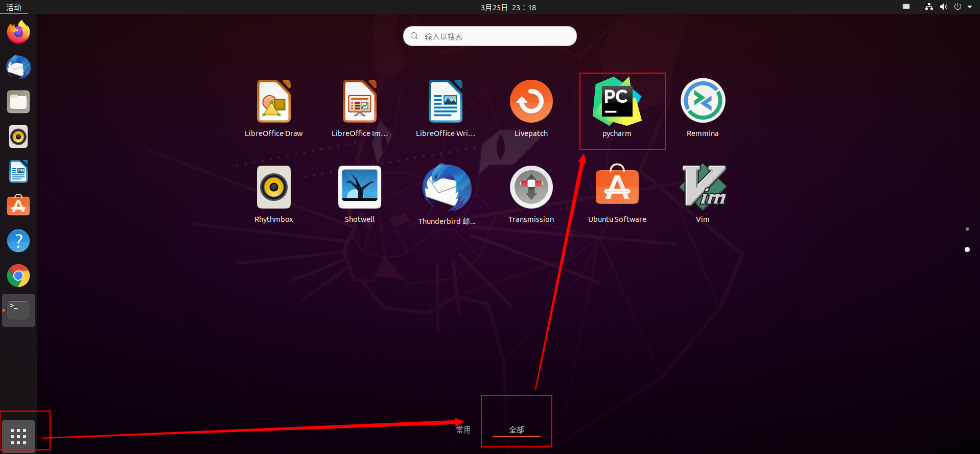Focus the application search field

coord(490,36)
